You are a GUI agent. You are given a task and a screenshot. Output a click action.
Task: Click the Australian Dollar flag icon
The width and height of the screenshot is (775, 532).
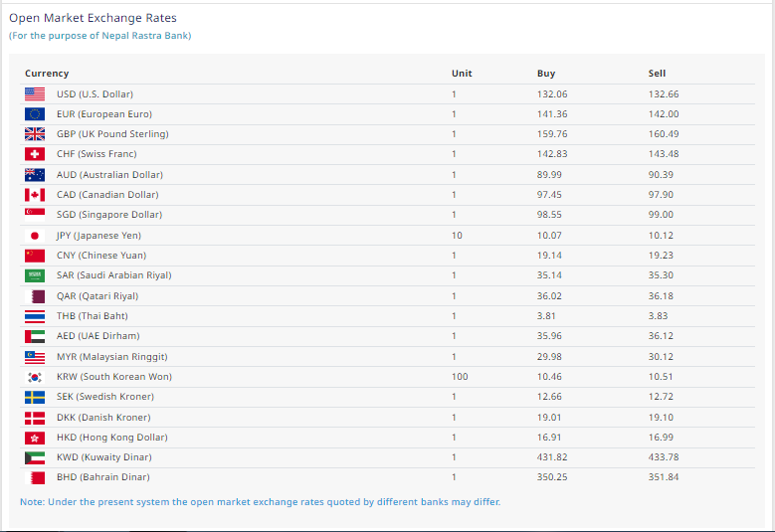pyautogui.click(x=35, y=175)
